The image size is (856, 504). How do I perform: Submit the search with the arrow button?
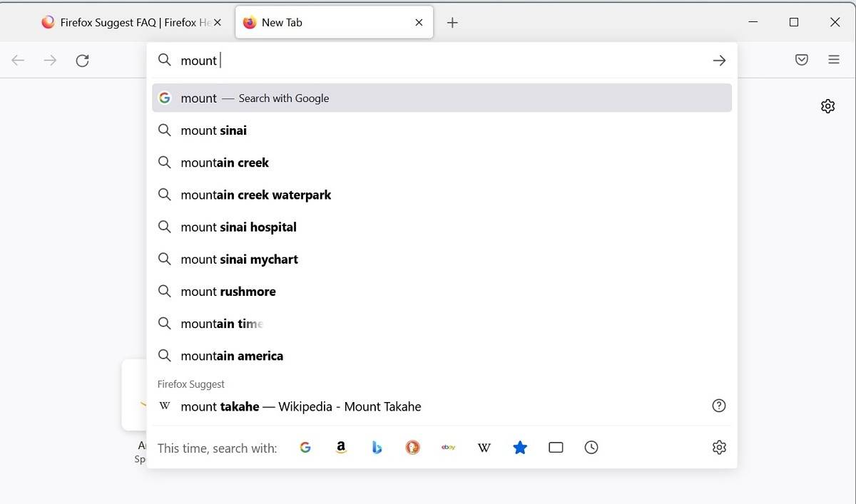pos(719,60)
